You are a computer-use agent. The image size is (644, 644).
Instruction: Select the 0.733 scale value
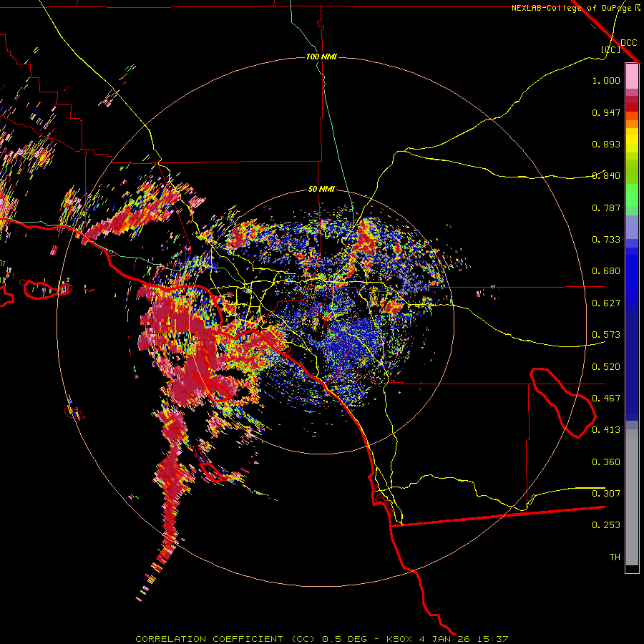pyautogui.click(x=606, y=240)
